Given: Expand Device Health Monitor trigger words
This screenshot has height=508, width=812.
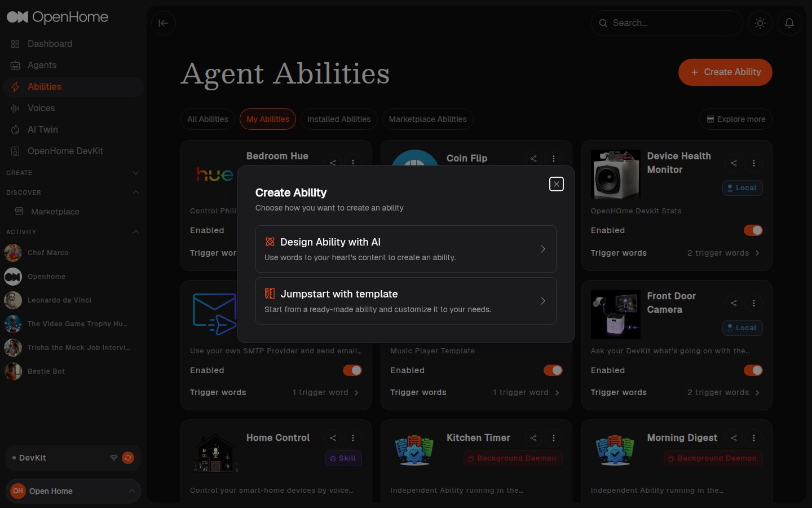Looking at the screenshot, I should click(x=723, y=253).
